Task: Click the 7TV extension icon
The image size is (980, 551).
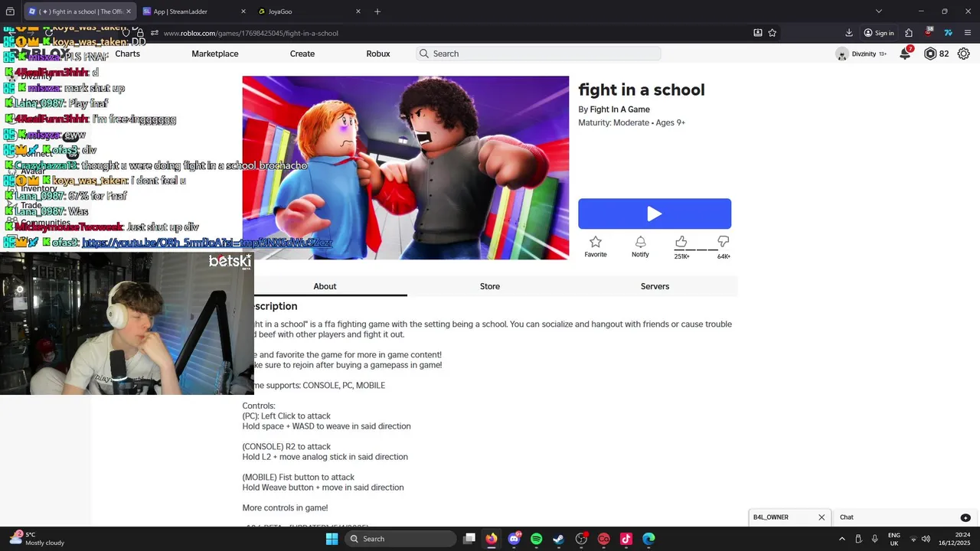Action: tap(948, 33)
